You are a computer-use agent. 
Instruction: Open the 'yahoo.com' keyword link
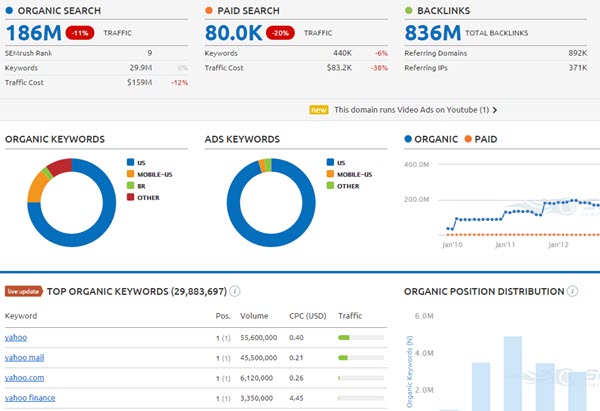pyautogui.click(x=24, y=378)
